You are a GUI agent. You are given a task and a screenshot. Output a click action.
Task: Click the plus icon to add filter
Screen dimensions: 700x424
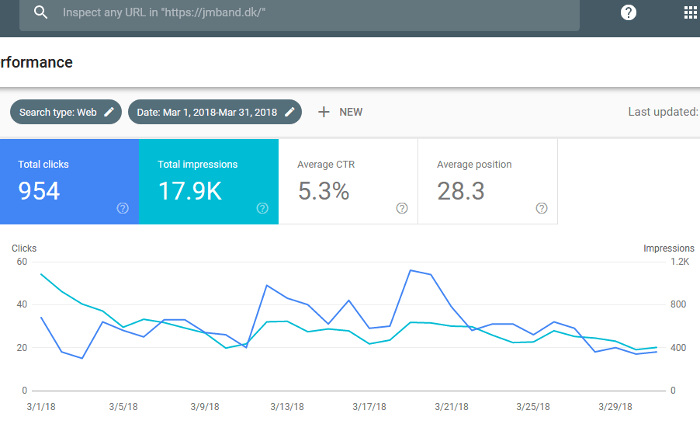(x=323, y=112)
